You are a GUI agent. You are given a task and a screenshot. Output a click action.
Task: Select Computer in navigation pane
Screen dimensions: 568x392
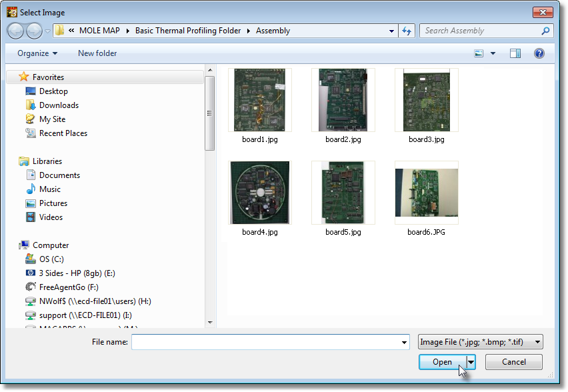click(51, 245)
